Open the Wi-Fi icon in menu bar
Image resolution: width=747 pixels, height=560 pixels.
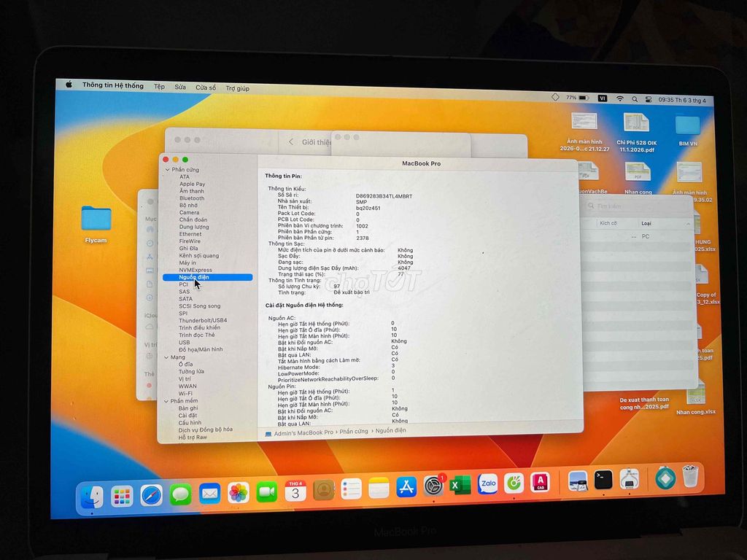tap(620, 97)
